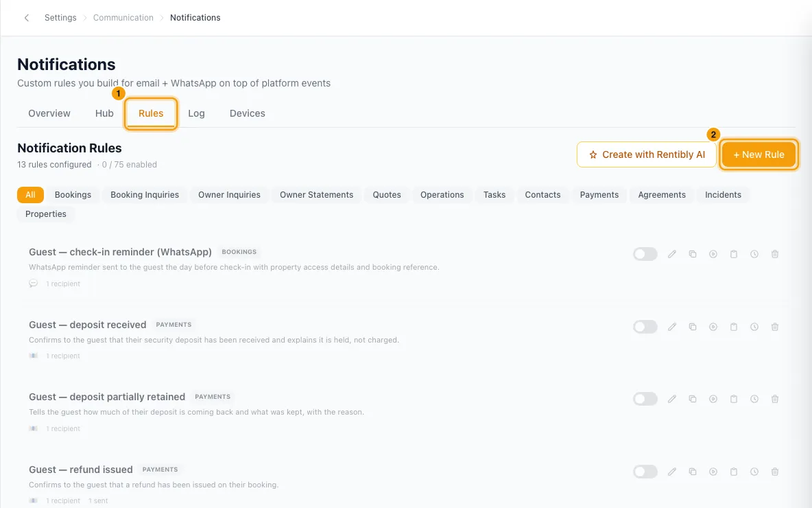The image size is (812, 508).
Task: Filter rules by Agreements
Action: pyautogui.click(x=662, y=195)
